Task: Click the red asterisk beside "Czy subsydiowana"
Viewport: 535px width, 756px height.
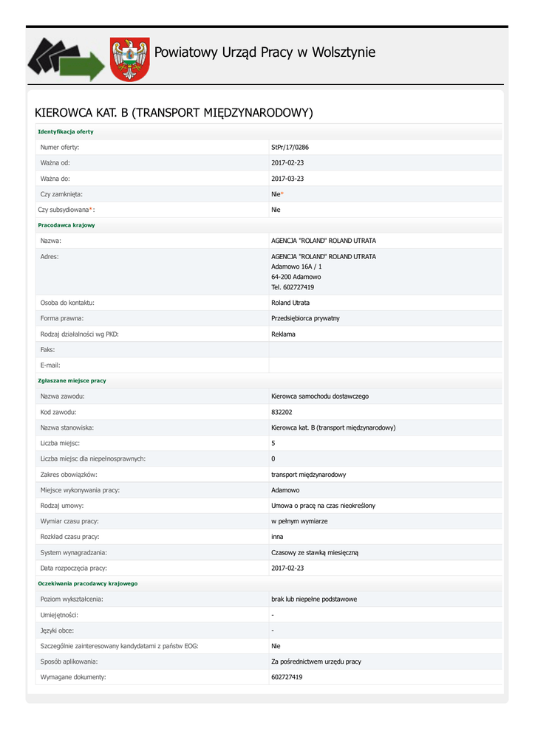Action: pyautogui.click(x=91, y=210)
